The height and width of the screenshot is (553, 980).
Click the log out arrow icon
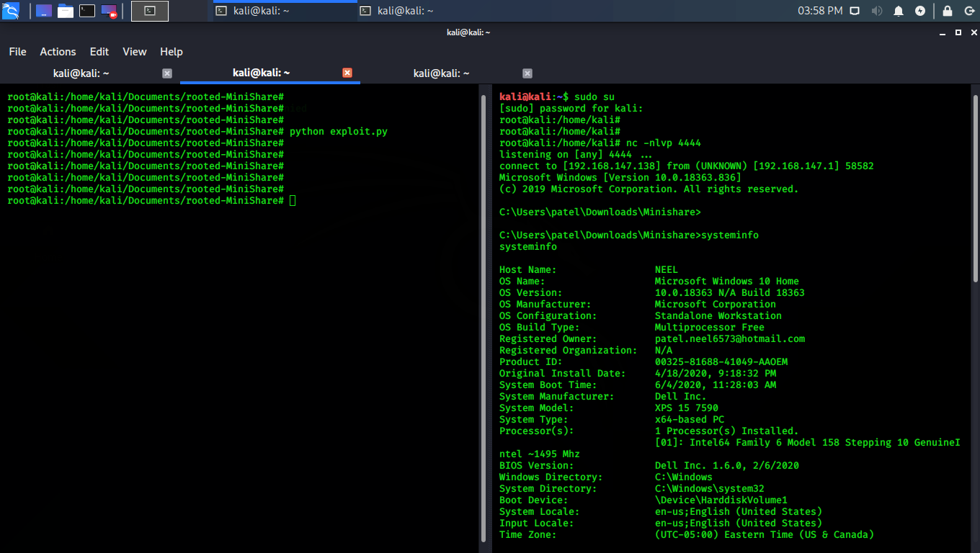click(969, 11)
